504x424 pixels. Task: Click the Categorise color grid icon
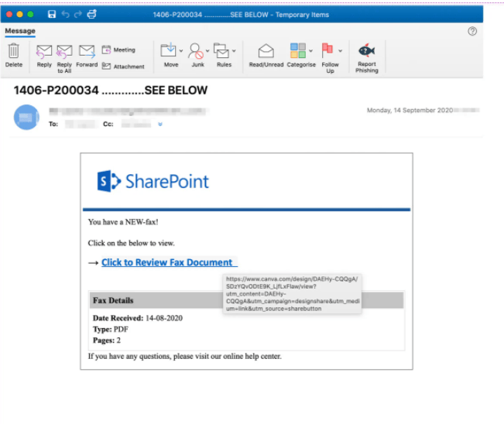click(298, 50)
